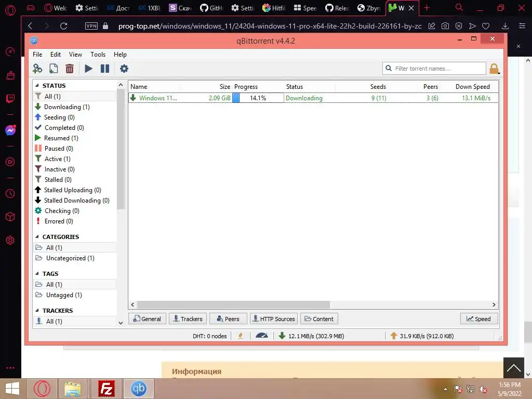Switch to the General tab
The width and height of the screenshot is (532, 399).
point(147,319)
